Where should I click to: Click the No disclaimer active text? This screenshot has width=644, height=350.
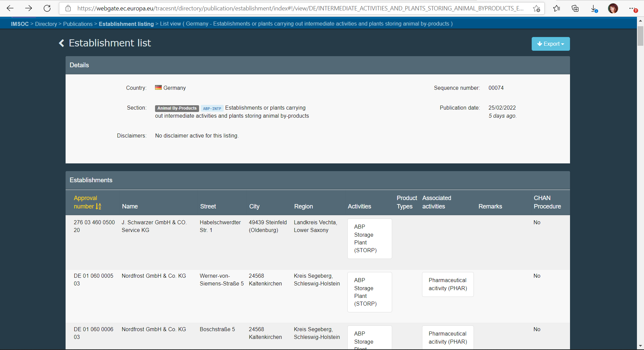click(x=197, y=135)
